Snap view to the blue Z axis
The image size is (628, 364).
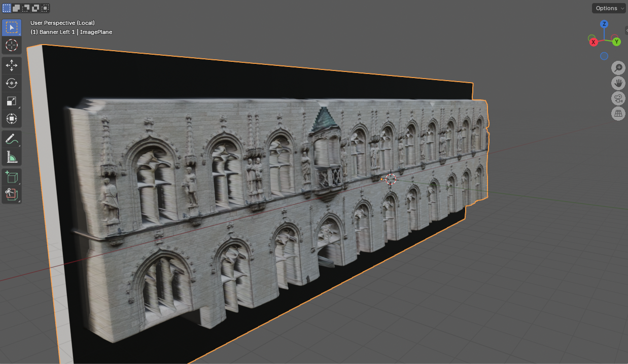[x=604, y=24]
